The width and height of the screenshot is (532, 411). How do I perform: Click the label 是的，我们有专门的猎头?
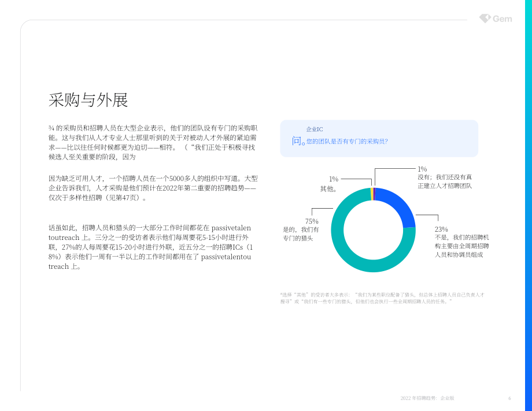tap(301, 234)
